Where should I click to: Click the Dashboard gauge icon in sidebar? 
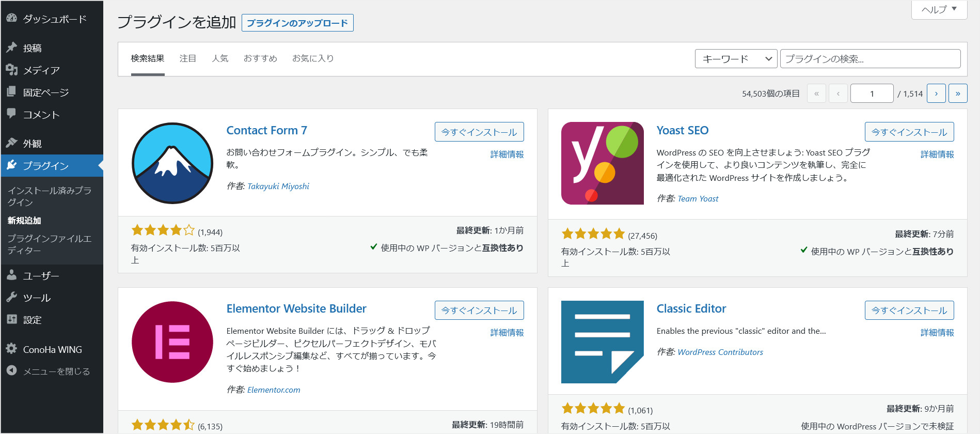pyautogui.click(x=11, y=18)
